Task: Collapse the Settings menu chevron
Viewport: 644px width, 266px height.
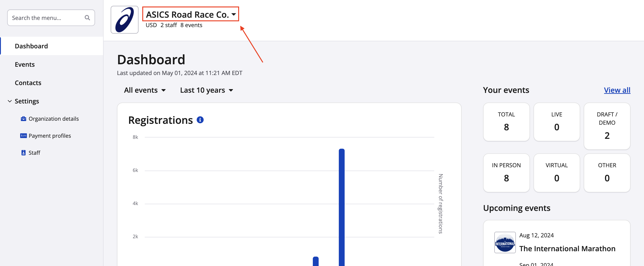Action: (9, 101)
